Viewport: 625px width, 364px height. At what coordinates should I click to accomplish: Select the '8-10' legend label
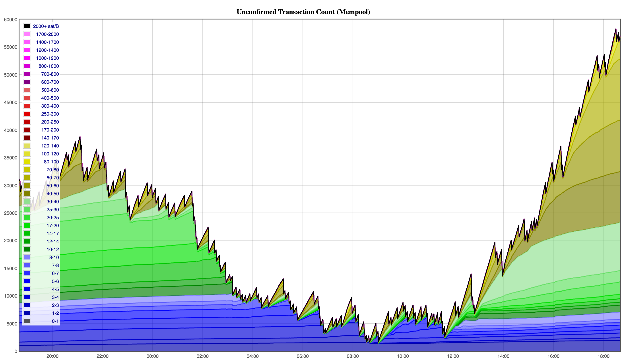[54, 257]
